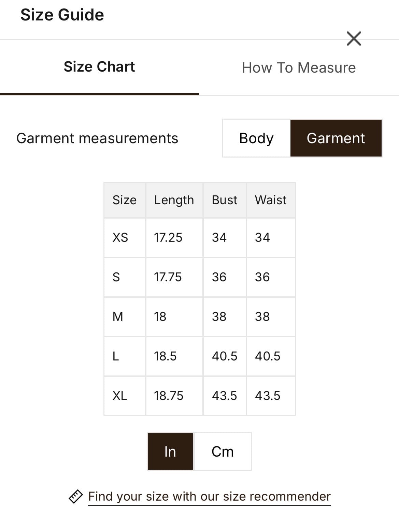
Task: Select the Size Chart tab
Action: tap(99, 67)
